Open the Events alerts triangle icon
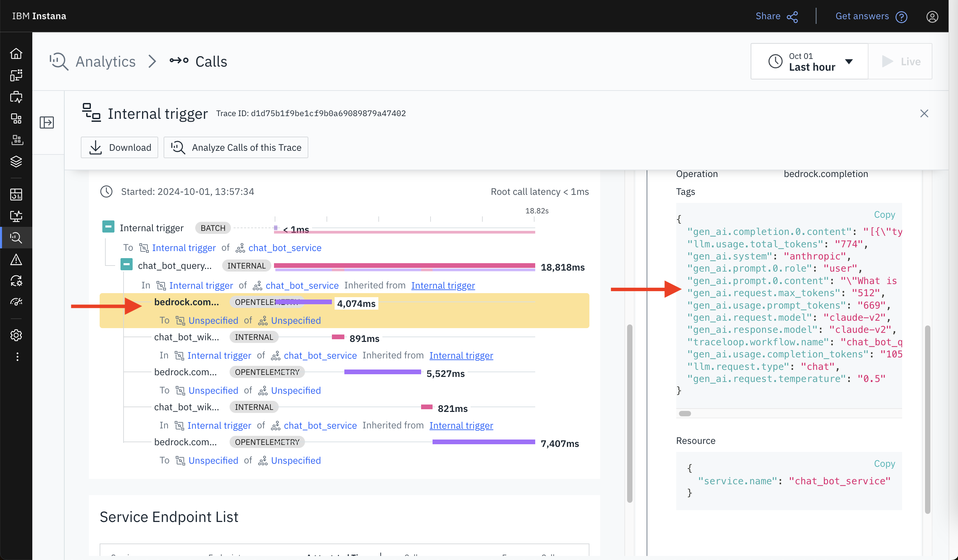Viewport: 958px width, 560px height. tap(16, 260)
